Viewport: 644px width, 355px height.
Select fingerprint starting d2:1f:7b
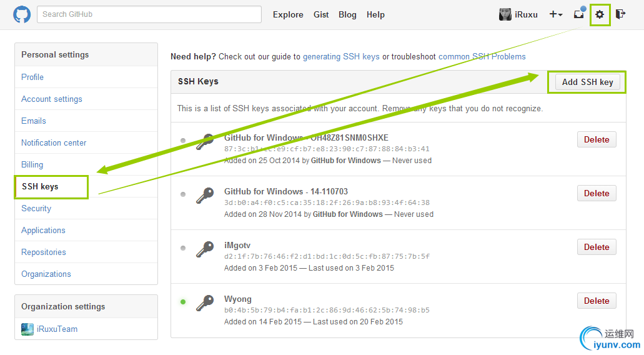point(327,256)
